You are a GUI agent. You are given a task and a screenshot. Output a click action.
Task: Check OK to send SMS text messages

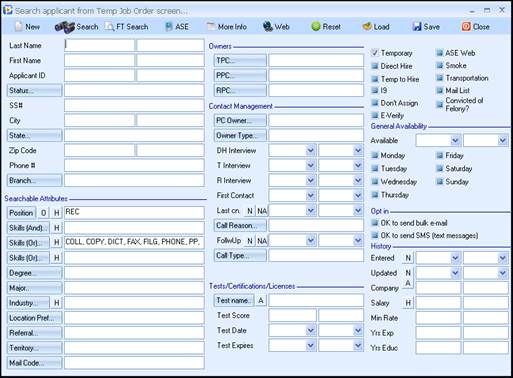pos(375,236)
